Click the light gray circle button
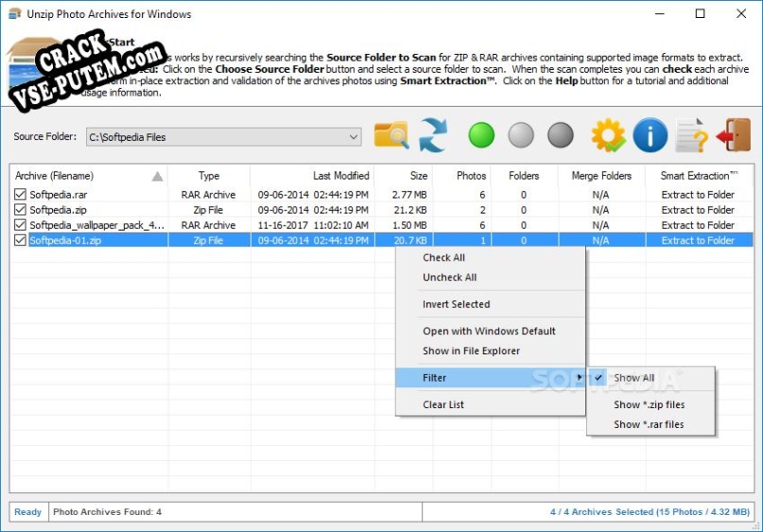Screen dimensions: 763x532 (x=521, y=136)
